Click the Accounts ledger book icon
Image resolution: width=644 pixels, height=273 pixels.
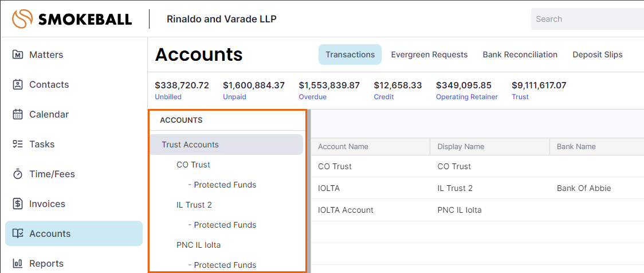18,233
